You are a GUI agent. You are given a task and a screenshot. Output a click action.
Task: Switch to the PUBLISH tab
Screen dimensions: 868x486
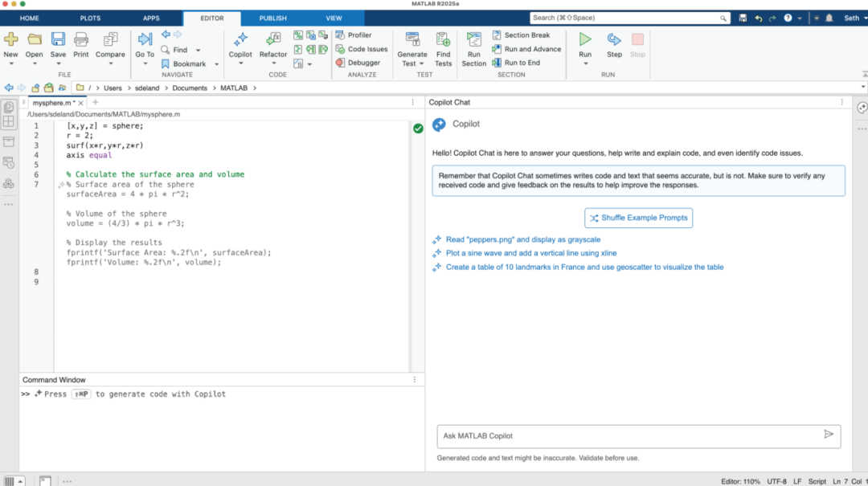pyautogui.click(x=273, y=18)
